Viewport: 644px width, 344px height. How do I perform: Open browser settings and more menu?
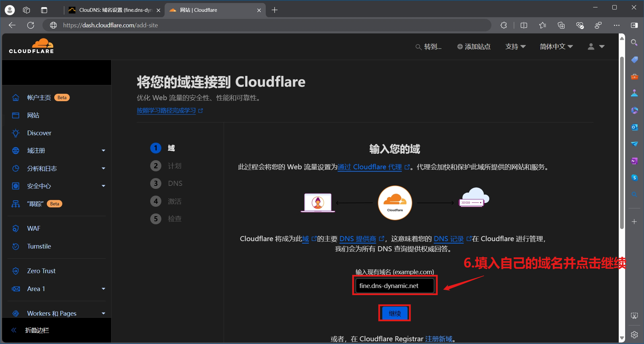click(x=617, y=25)
